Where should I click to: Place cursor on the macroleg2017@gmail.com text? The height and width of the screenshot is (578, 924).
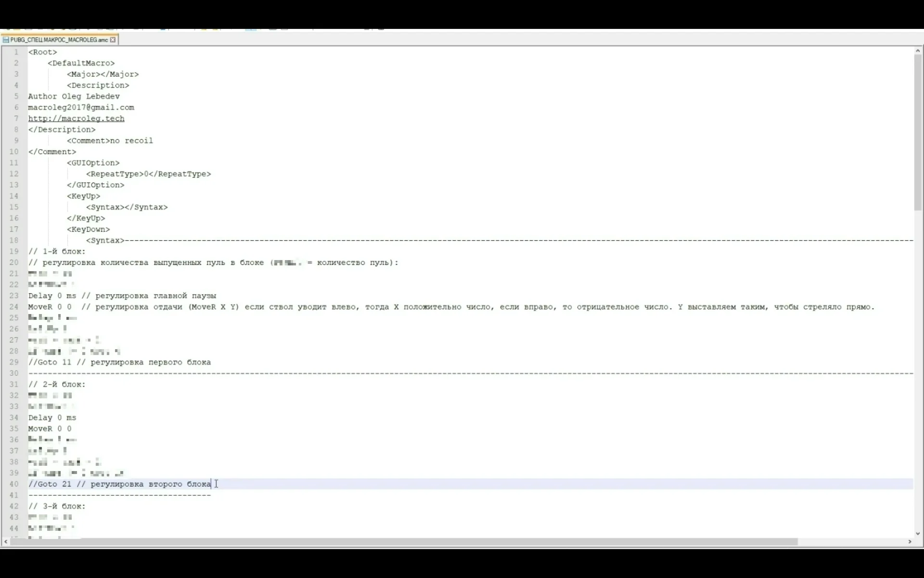[x=81, y=107]
